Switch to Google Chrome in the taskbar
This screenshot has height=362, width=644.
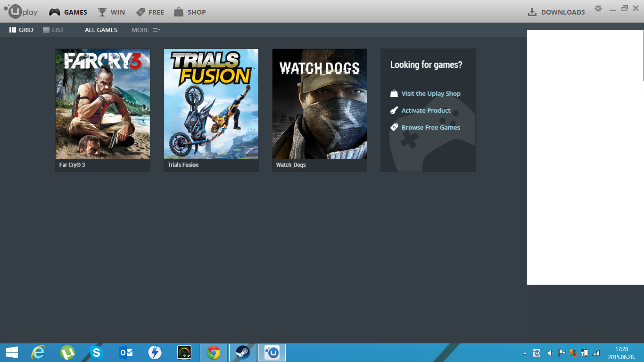pyautogui.click(x=214, y=353)
